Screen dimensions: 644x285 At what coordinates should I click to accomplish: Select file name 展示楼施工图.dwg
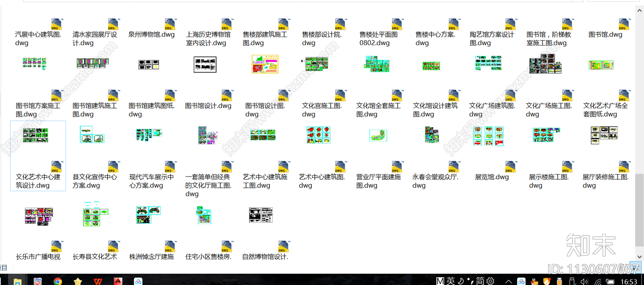pos(549,181)
